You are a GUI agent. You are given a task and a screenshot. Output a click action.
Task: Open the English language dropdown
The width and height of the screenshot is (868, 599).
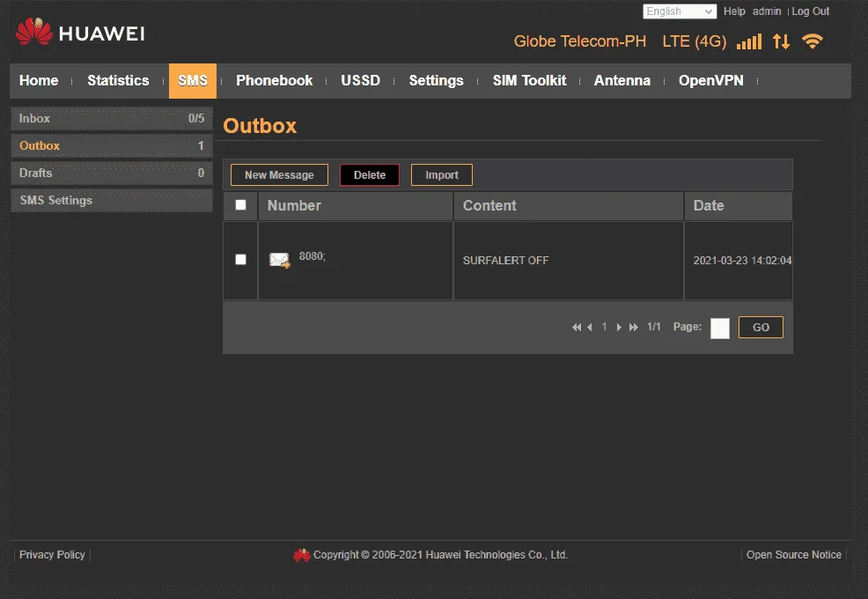680,11
